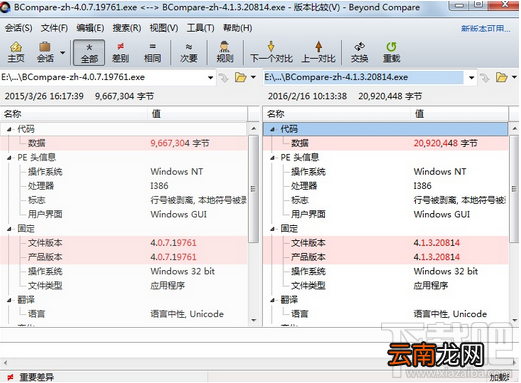This screenshot has height=383, width=521.
Task: Click right pane 标志 row
Action: (x=386, y=200)
